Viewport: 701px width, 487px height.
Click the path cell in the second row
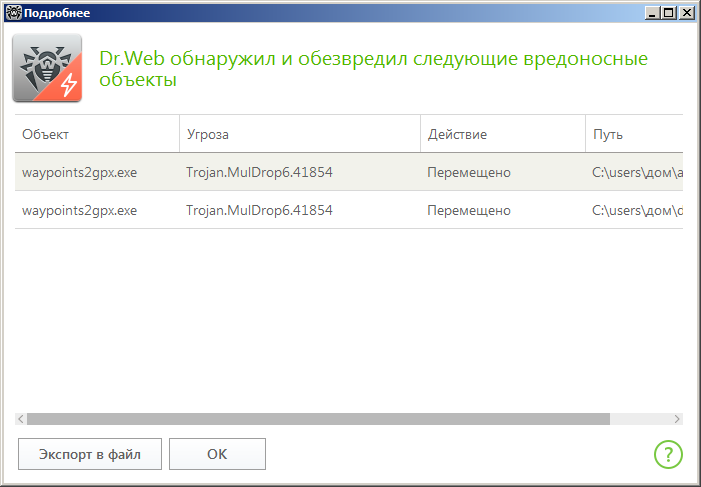637,210
